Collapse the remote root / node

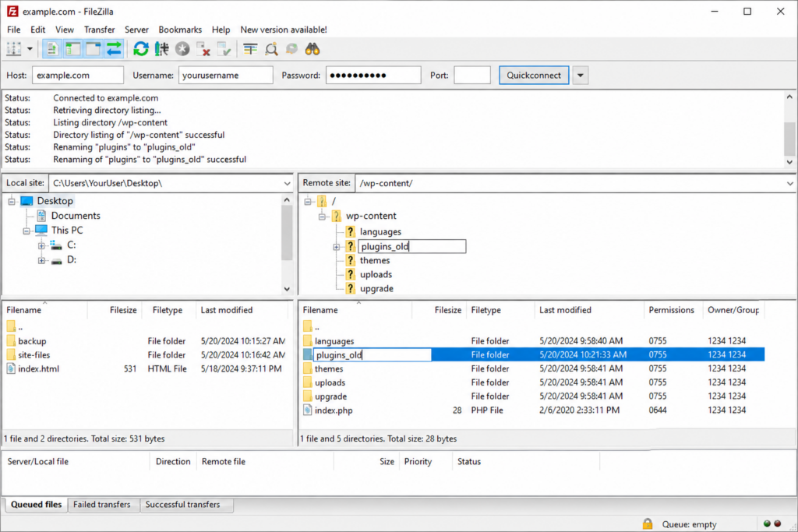308,202
